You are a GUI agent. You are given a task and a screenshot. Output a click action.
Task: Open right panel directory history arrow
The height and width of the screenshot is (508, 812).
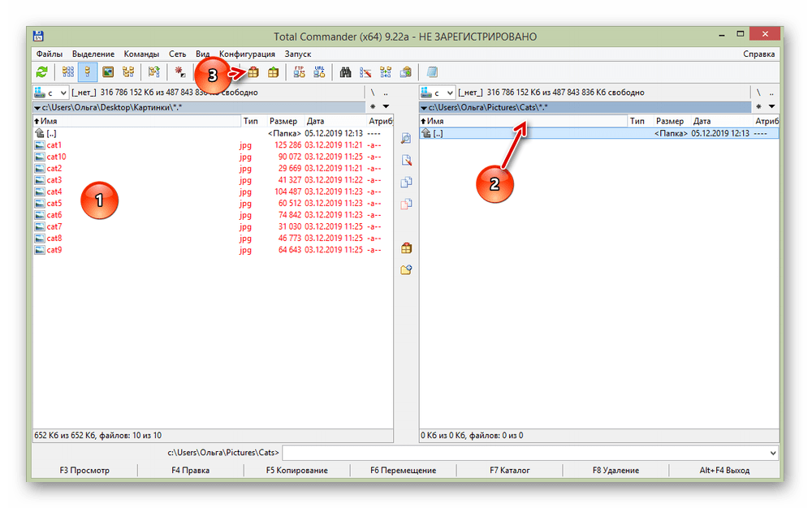click(771, 107)
